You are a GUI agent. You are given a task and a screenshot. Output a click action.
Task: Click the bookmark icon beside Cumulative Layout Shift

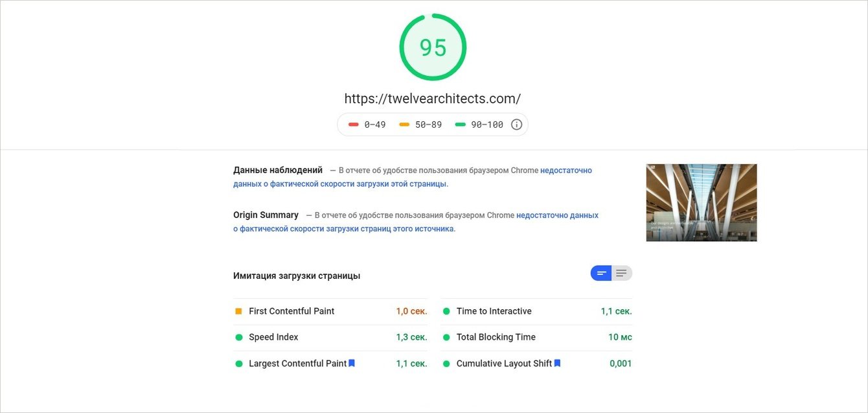[x=557, y=363]
